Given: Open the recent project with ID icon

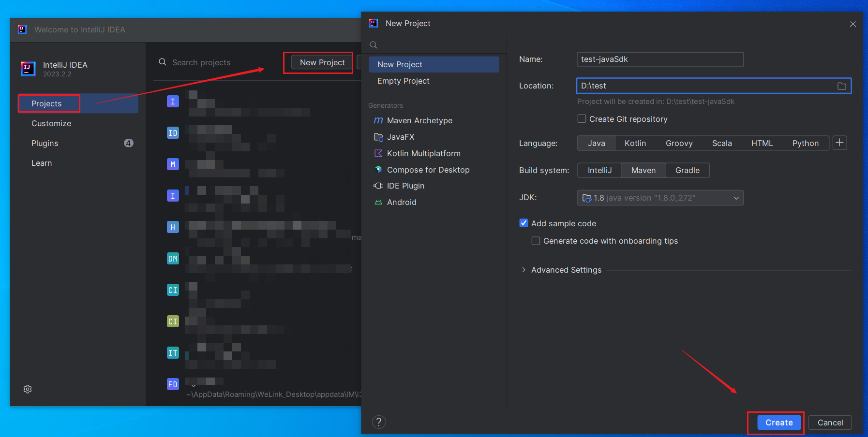Looking at the screenshot, I should [x=173, y=133].
